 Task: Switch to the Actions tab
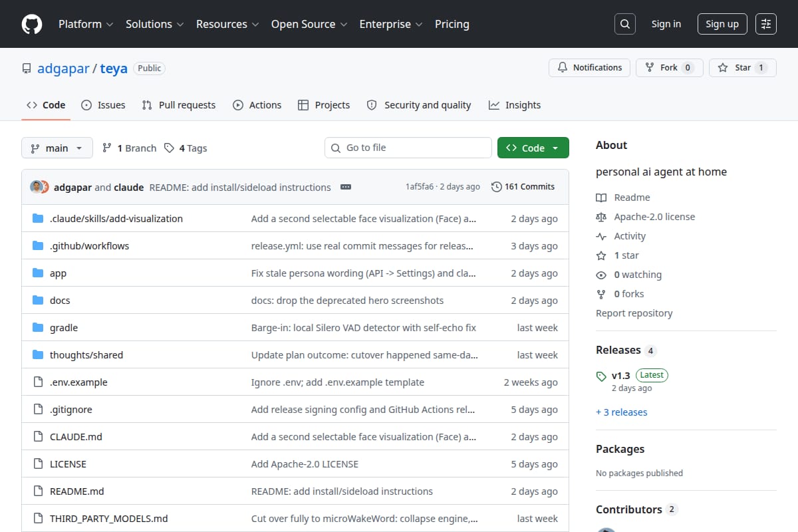click(257, 105)
